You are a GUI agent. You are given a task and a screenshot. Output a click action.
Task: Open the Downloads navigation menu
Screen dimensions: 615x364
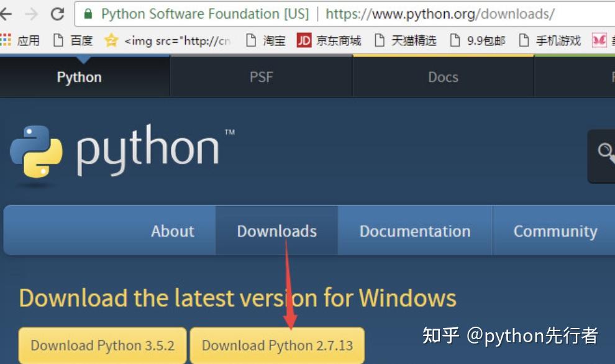(276, 230)
